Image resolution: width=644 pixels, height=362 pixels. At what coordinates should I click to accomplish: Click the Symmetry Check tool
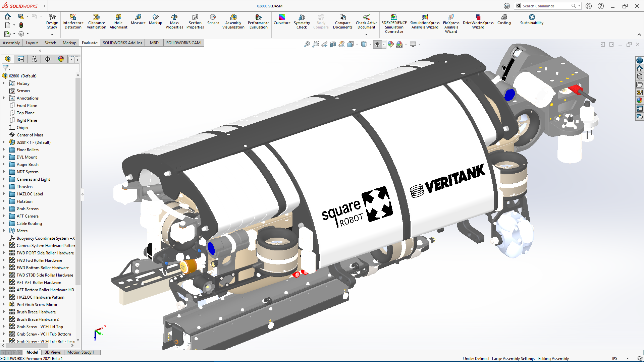pyautogui.click(x=301, y=21)
